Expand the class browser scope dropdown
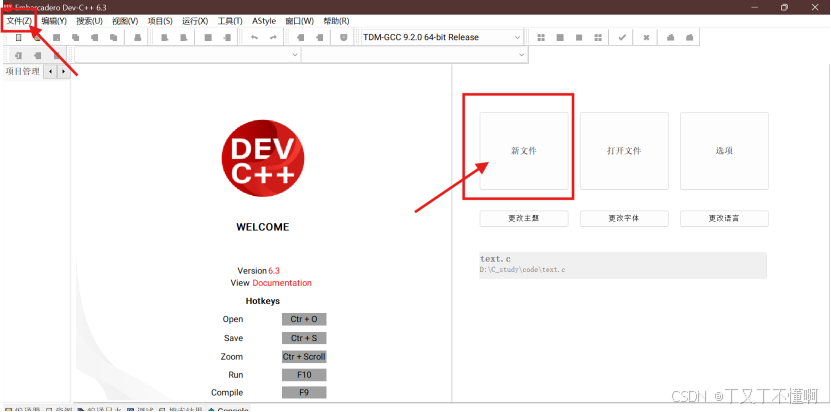 click(187, 55)
